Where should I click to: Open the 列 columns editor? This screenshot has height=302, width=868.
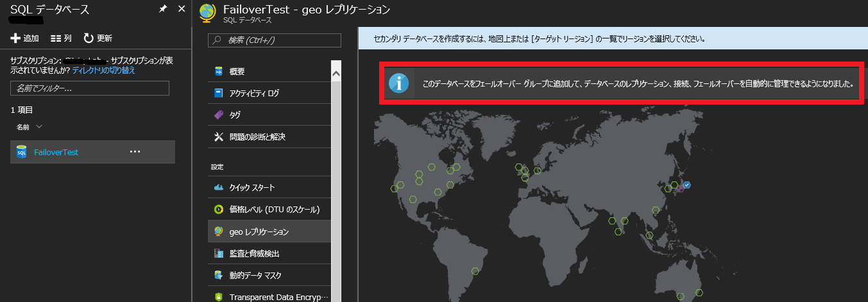point(61,38)
